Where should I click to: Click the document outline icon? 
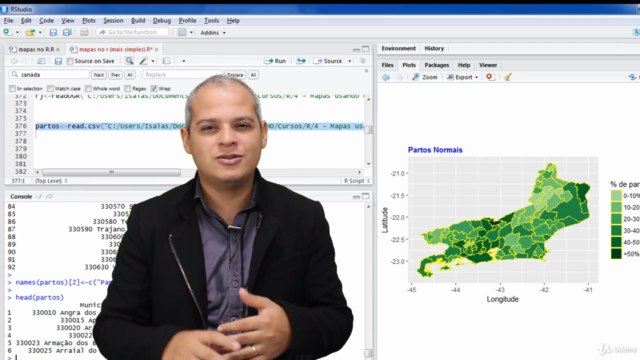click(x=362, y=61)
